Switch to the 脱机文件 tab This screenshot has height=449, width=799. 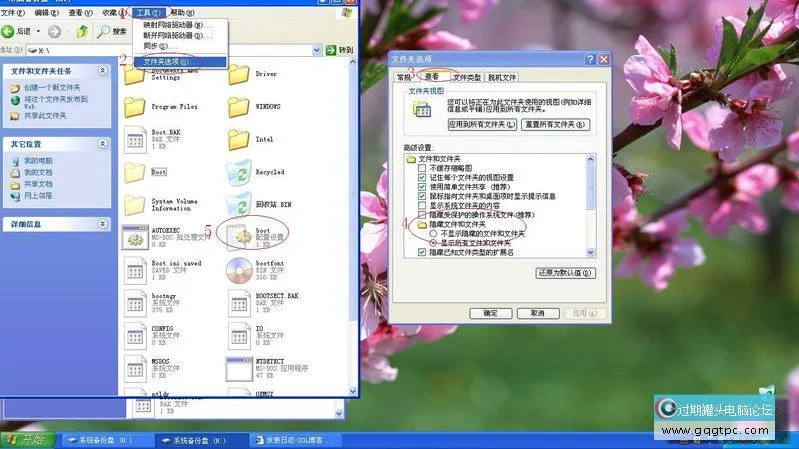coord(502,77)
